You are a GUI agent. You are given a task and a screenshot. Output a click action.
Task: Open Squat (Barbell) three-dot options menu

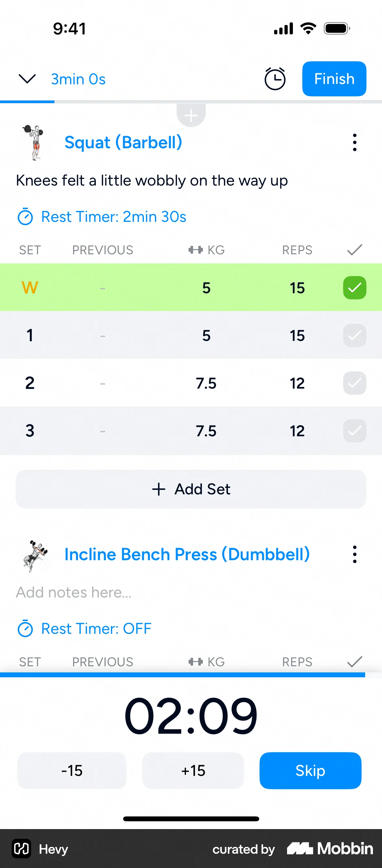(354, 142)
